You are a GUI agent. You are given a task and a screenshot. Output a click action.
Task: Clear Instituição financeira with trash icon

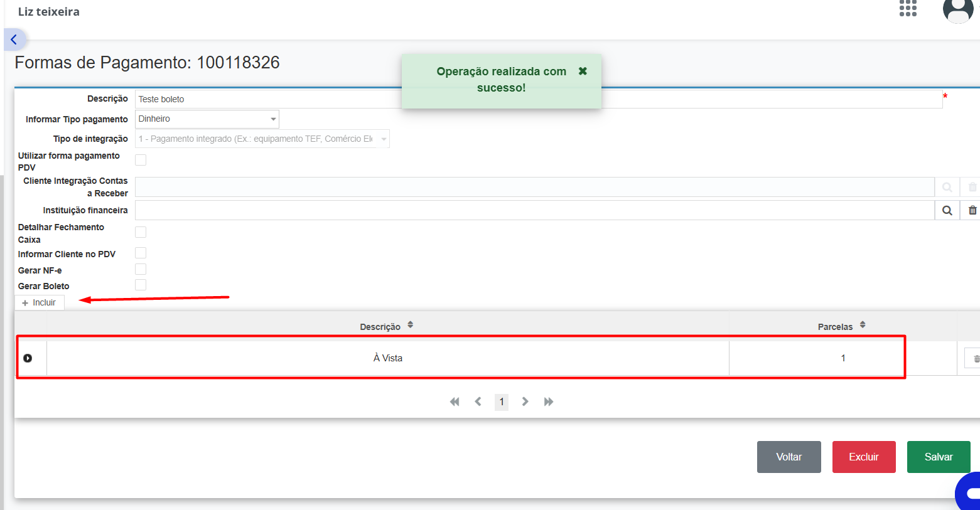[972, 210]
